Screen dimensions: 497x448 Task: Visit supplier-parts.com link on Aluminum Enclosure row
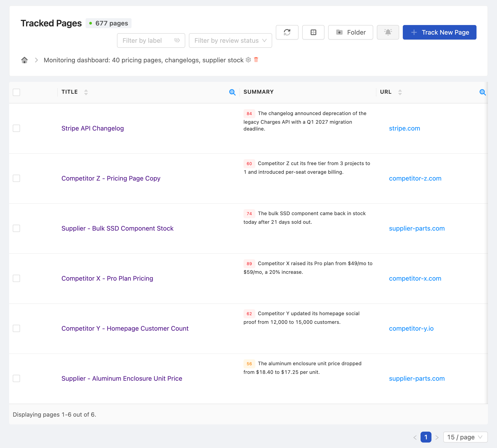[417, 378]
